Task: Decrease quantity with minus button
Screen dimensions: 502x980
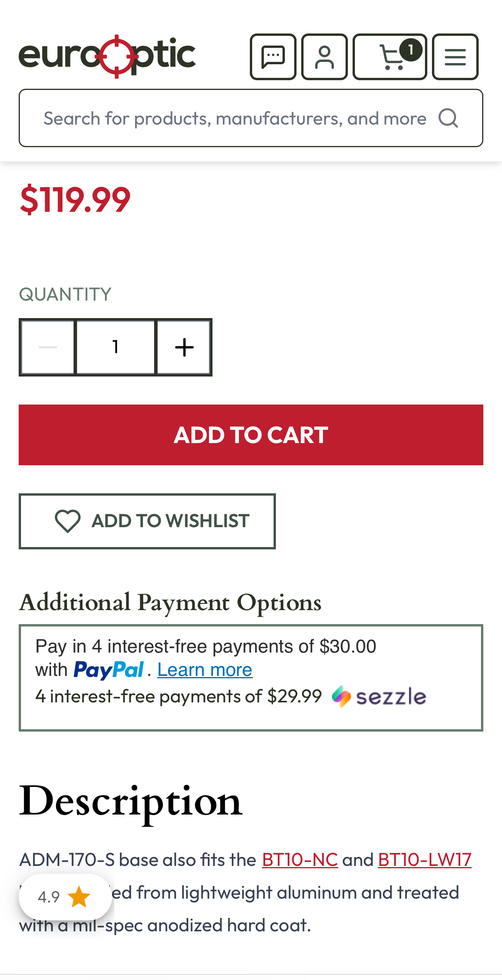Action: 47,347
